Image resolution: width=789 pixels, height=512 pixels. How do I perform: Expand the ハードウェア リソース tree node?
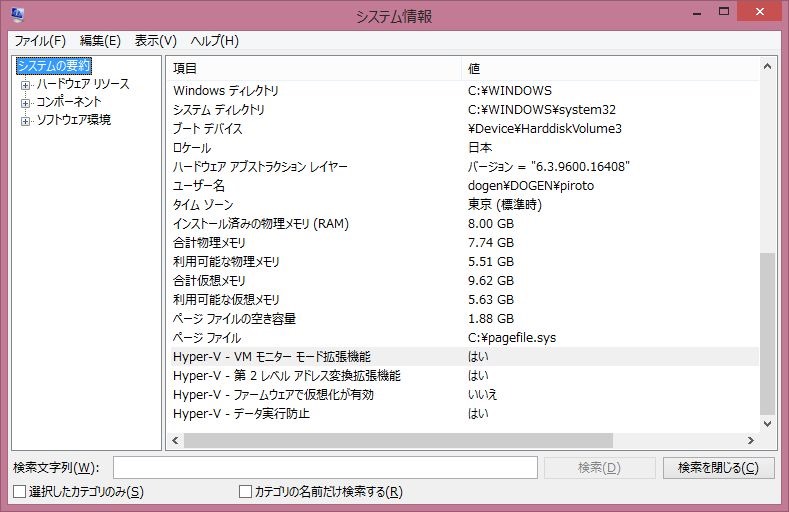click(26, 84)
